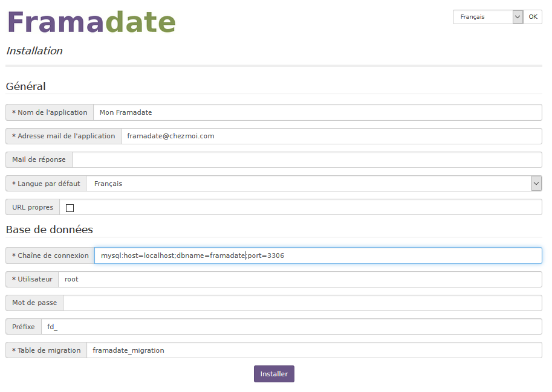Click the "Chaîne de connexion" label
Image resolution: width=552 pixels, height=392 pixels.
[x=50, y=255]
